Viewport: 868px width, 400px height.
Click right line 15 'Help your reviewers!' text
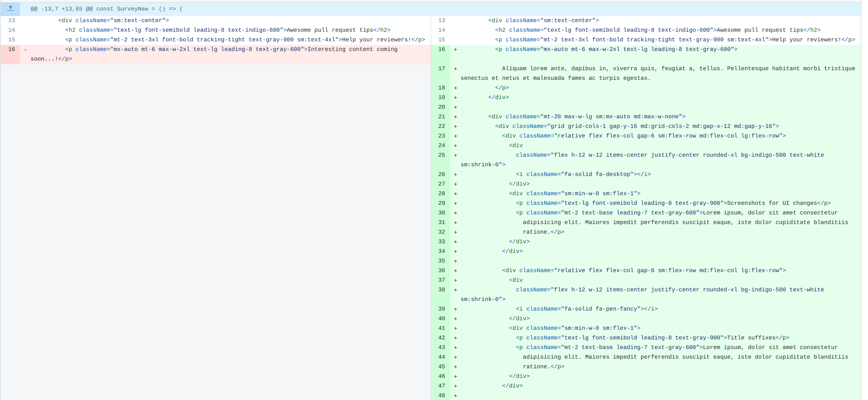(807, 40)
